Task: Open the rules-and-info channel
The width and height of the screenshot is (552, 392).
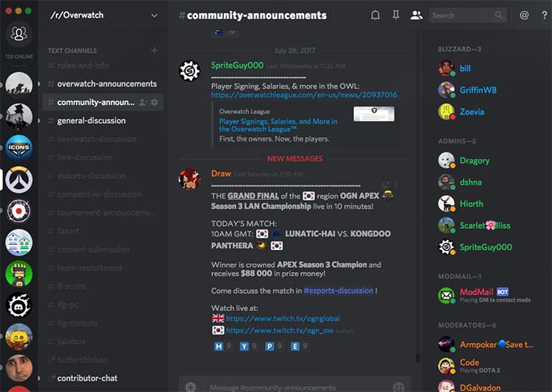Action: (102, 65)
